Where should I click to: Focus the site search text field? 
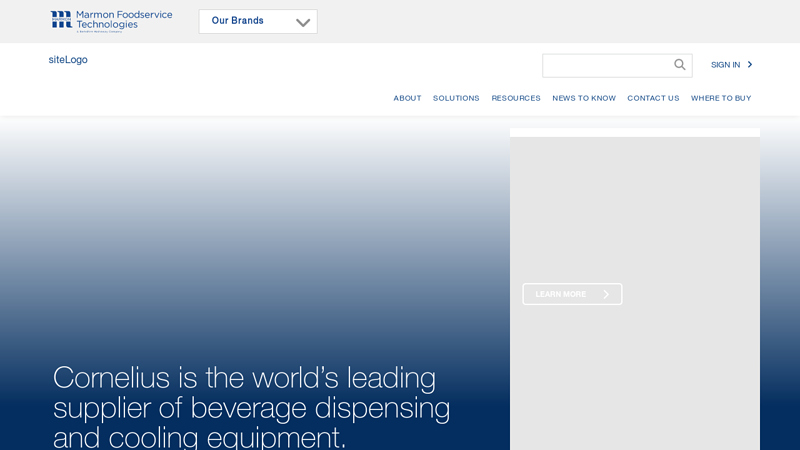click(x=606, y=65)
